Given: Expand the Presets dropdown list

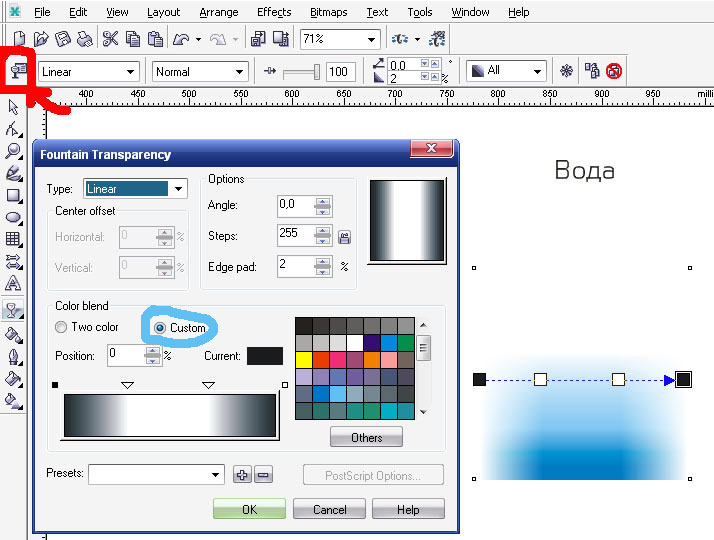Looking at the screenshot, I should pyautogui.click(x=156, y=474).
